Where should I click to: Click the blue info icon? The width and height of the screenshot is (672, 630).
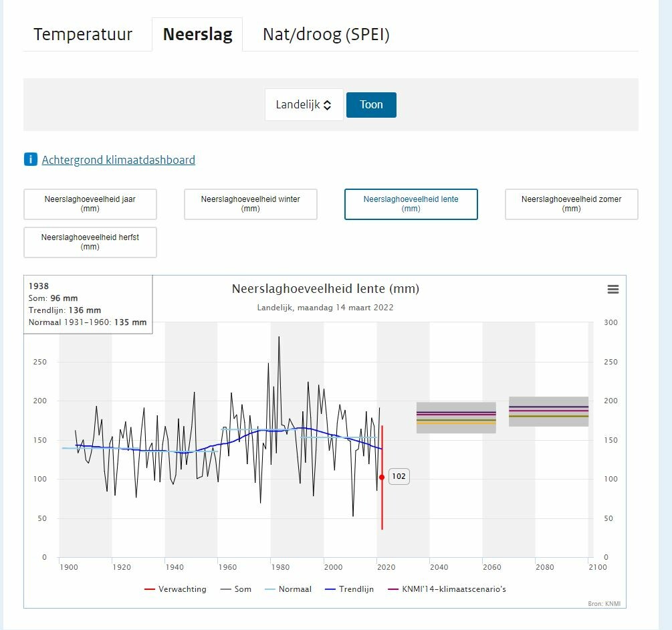(x=31, y=160)
